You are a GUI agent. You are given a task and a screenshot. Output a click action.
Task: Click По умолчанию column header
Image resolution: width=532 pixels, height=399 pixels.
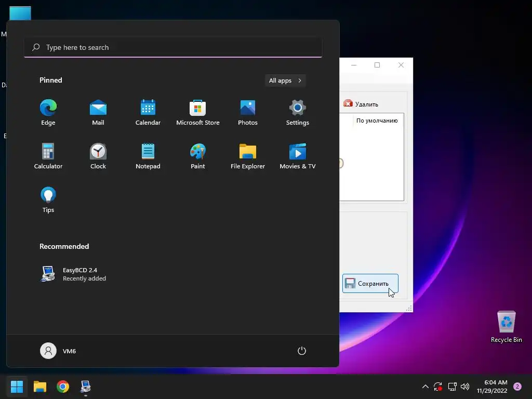(x=377, y=121)
